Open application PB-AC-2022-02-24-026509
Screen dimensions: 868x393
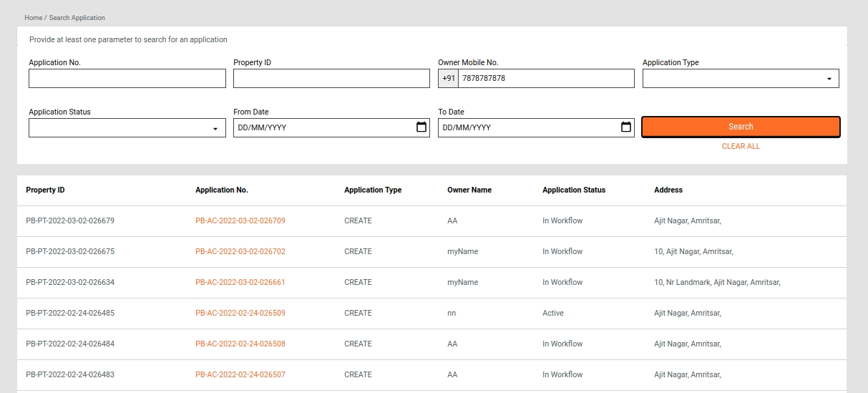240,313
